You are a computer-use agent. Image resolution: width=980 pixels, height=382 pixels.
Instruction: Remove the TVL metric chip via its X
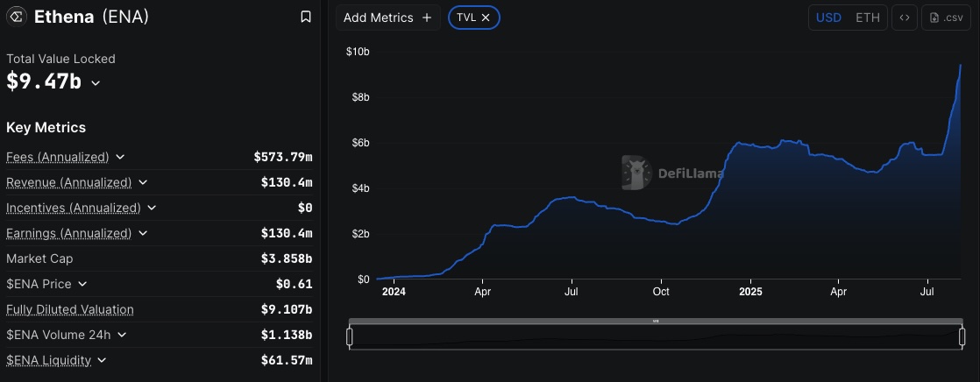pos(486,18)
